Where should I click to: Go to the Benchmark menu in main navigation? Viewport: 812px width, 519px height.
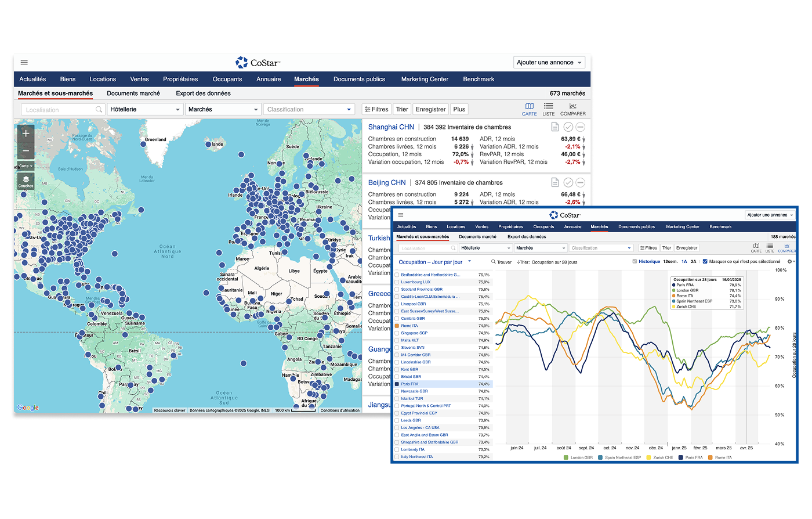[x=478, y=79]
